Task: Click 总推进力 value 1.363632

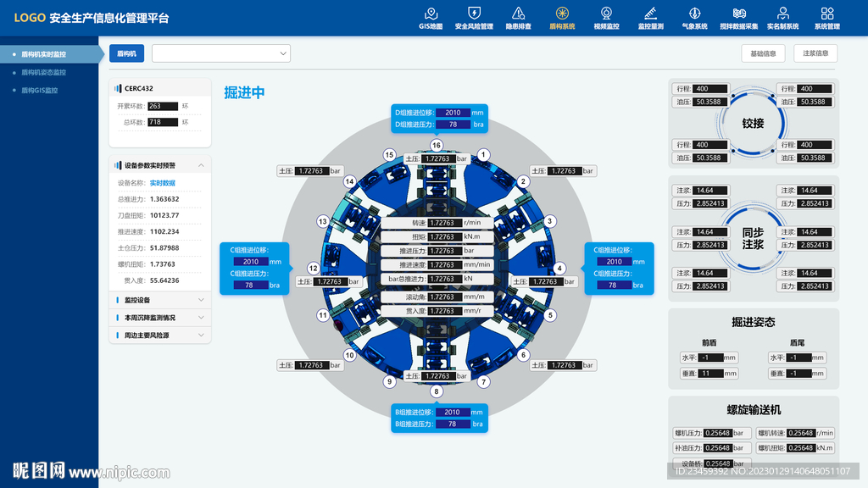Action: click(164, 199)
